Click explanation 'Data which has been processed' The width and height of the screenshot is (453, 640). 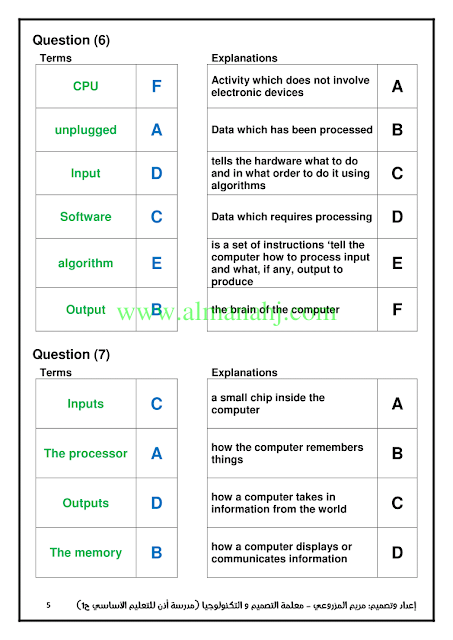(x=292, y=130)
